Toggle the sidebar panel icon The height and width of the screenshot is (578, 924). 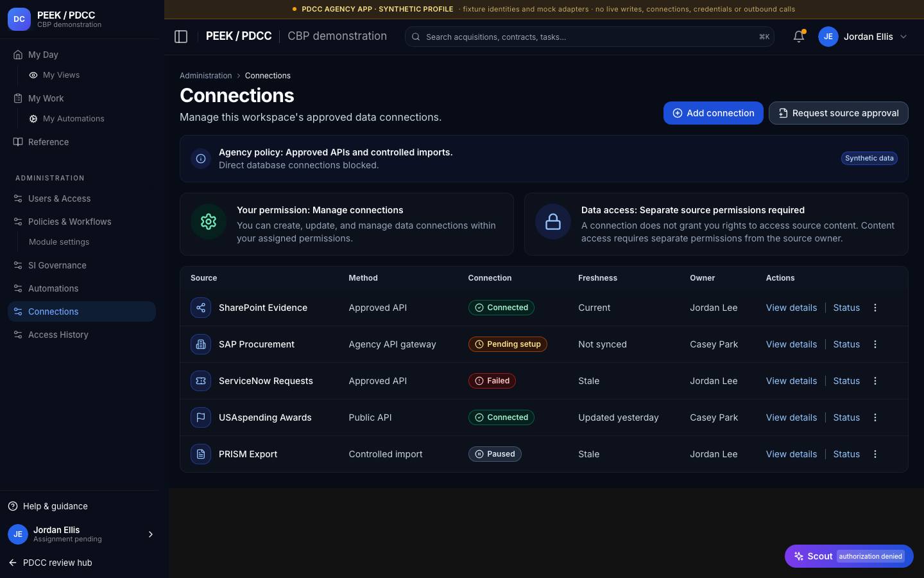[x=181, y=37]
